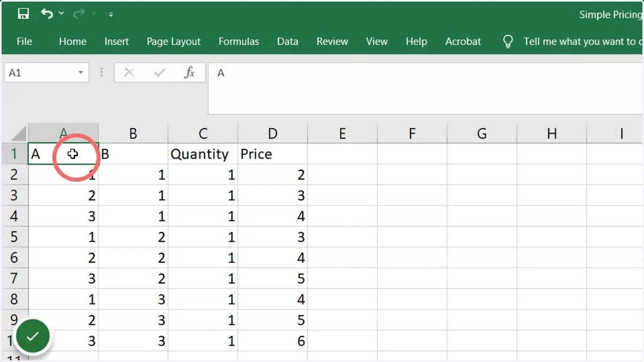644x362 pixels.
Task: Switch to the View tab
Action: coord(377,41)
